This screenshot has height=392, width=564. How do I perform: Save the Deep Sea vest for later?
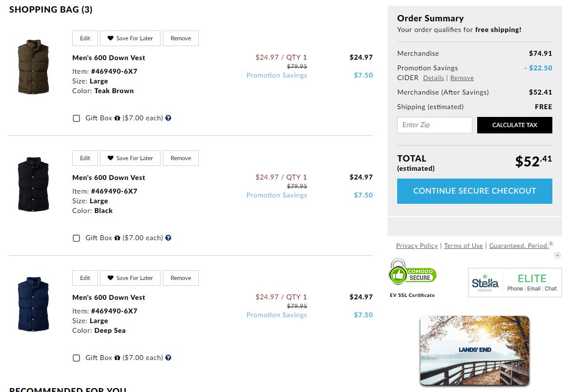[130, 278]
